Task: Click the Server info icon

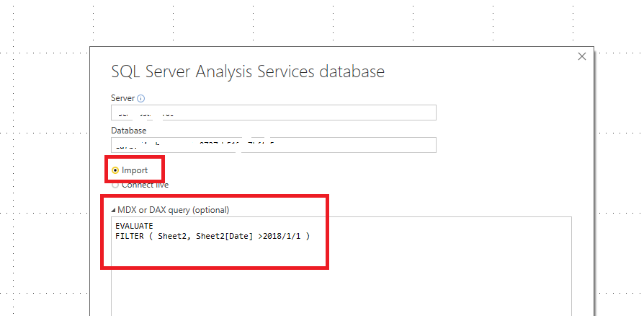Action: (x=141, y=98)
